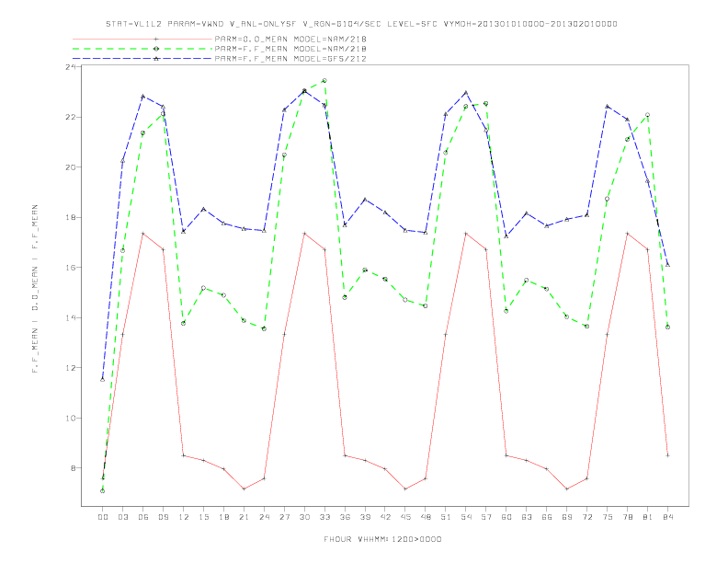Click x-axis forecast hour label 48
Screen dimensions: 728x563
pyautogui.click(x=426, y=517)
